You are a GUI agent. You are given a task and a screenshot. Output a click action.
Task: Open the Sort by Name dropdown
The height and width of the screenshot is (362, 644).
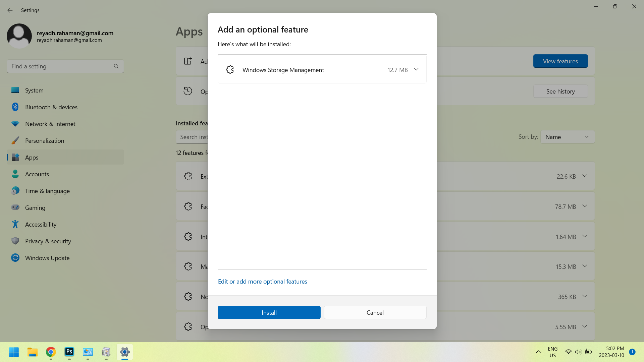[567, 137]
